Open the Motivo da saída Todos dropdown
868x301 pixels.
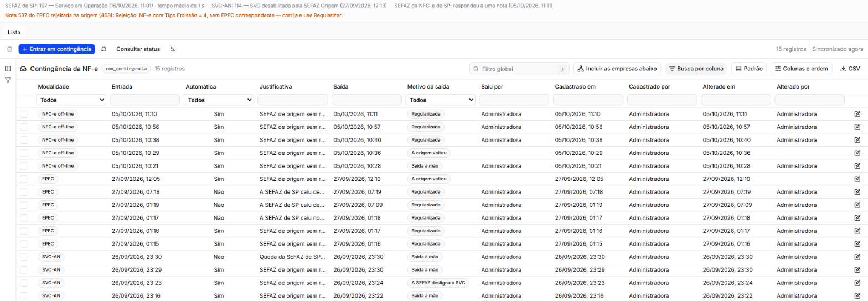[440, 100]
